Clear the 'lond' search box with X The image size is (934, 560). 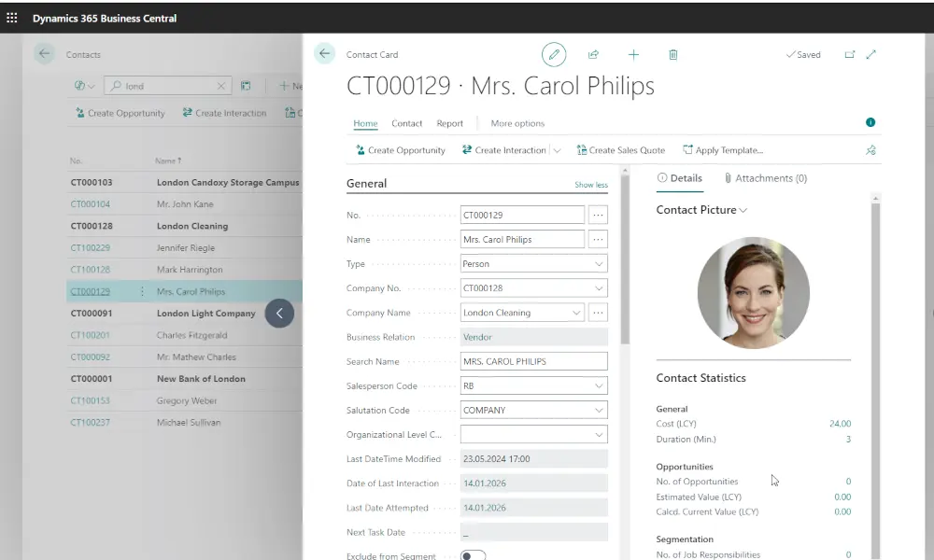pos(221,86)
